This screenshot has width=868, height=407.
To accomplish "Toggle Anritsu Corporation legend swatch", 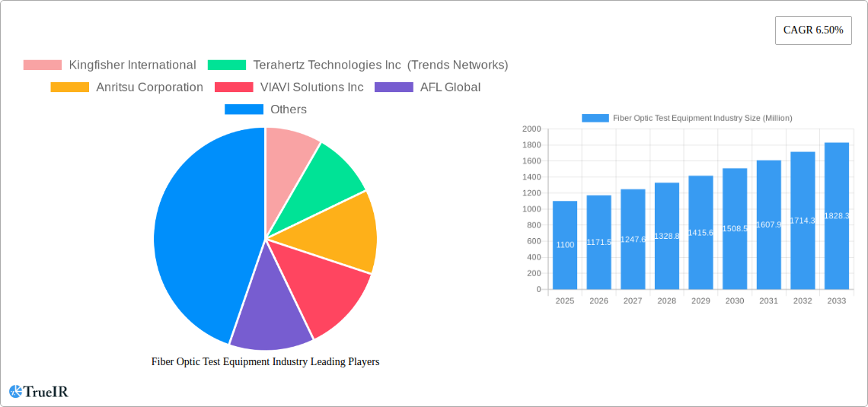I will 70,87.
